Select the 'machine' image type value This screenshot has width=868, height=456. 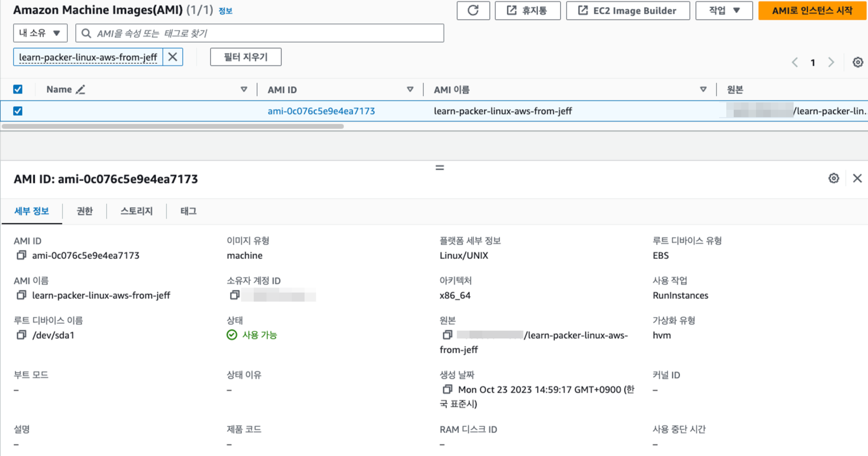[x=245, y=256]
